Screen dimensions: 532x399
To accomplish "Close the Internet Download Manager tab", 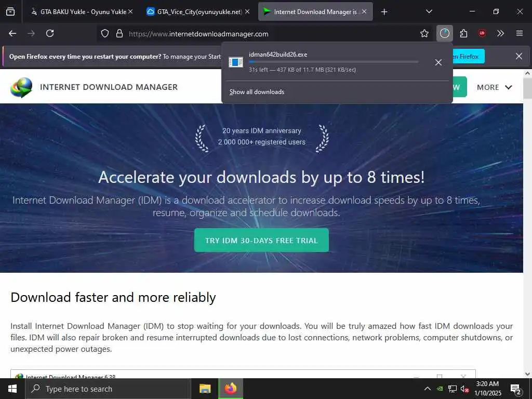I will 364,11.
